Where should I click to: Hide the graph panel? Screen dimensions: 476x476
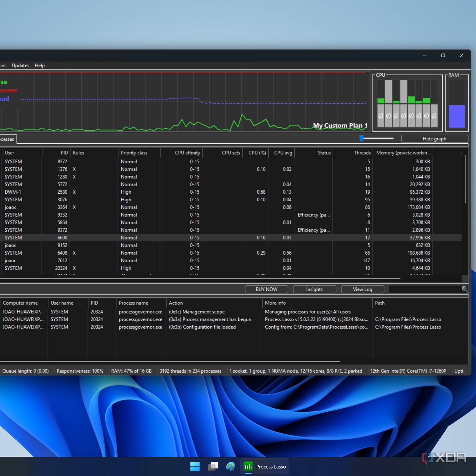(x=434, y=139)
